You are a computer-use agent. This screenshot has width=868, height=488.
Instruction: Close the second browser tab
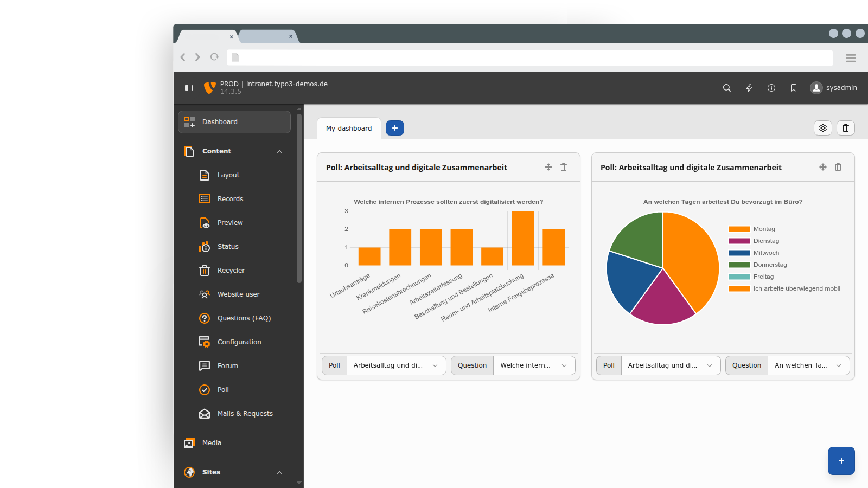pyautogui.click(x=291, y=36)
